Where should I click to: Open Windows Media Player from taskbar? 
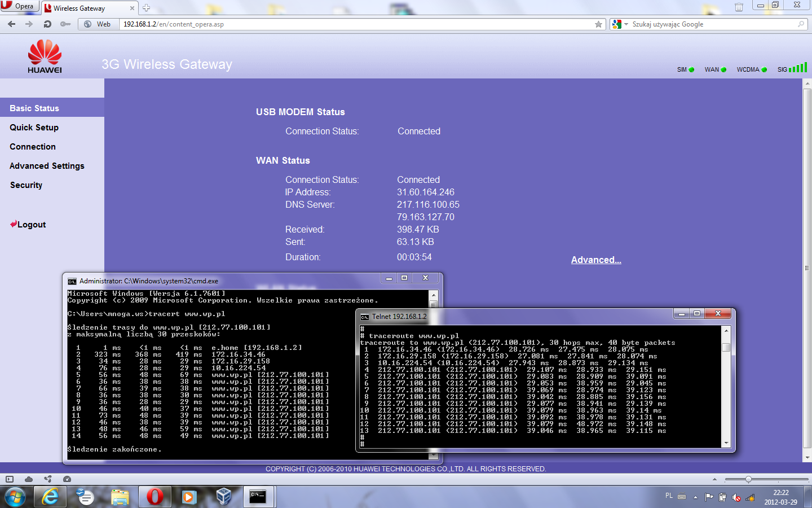coord(189,497)
